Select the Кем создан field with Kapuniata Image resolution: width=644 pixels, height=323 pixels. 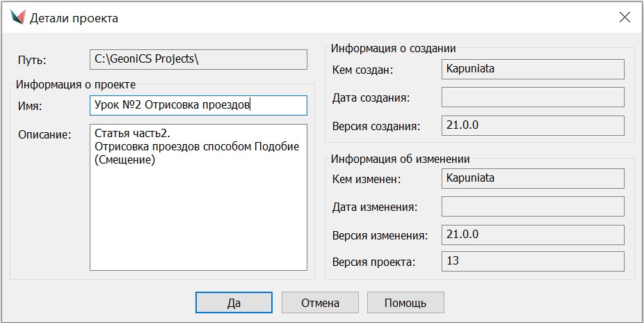point(533,70)
